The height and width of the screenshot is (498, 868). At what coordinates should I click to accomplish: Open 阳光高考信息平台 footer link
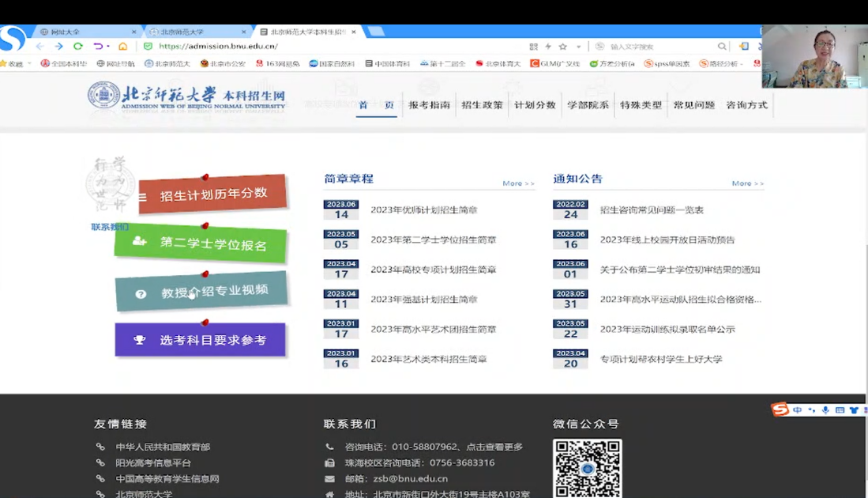(x=153, y=462)
